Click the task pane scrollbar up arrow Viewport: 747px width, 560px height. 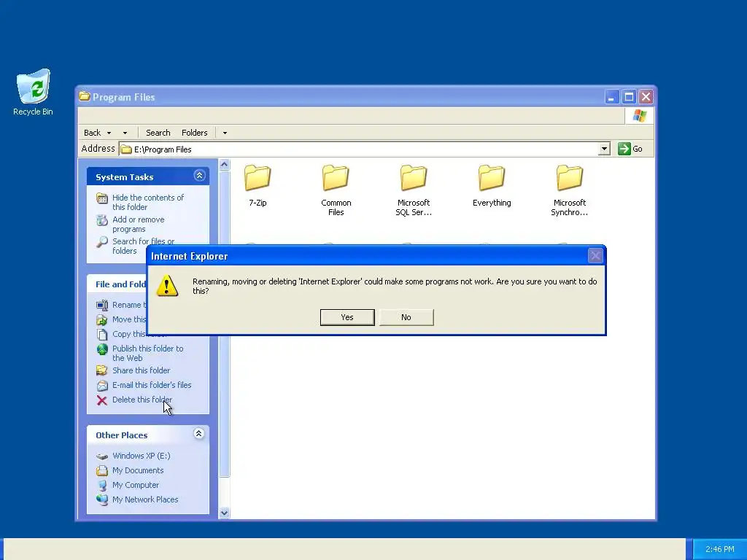[224, 165]
